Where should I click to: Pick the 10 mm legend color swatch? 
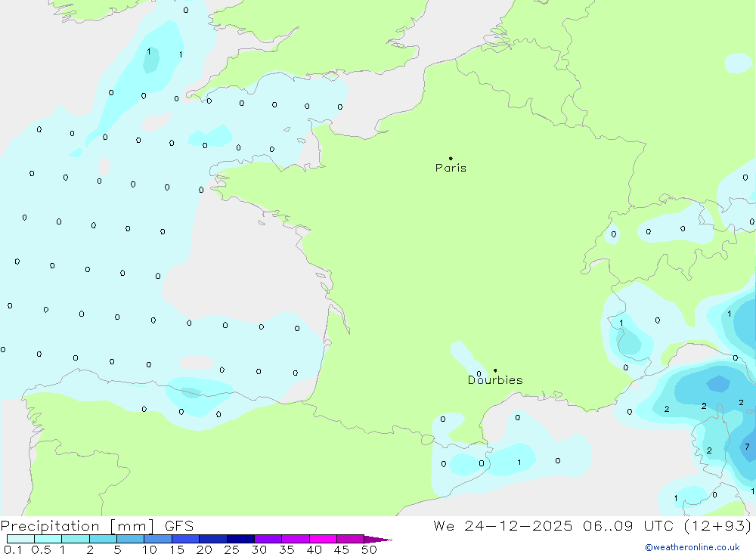(x=158, y=539)
